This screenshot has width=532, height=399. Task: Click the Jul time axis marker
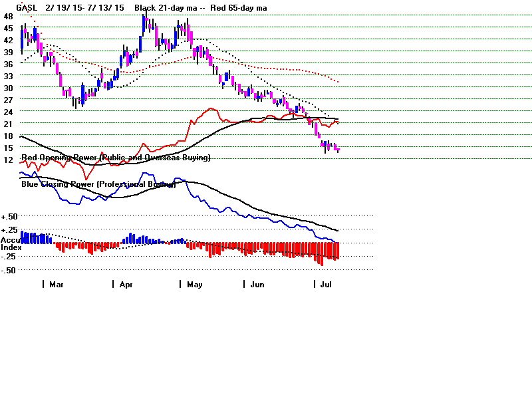(326, 284)
